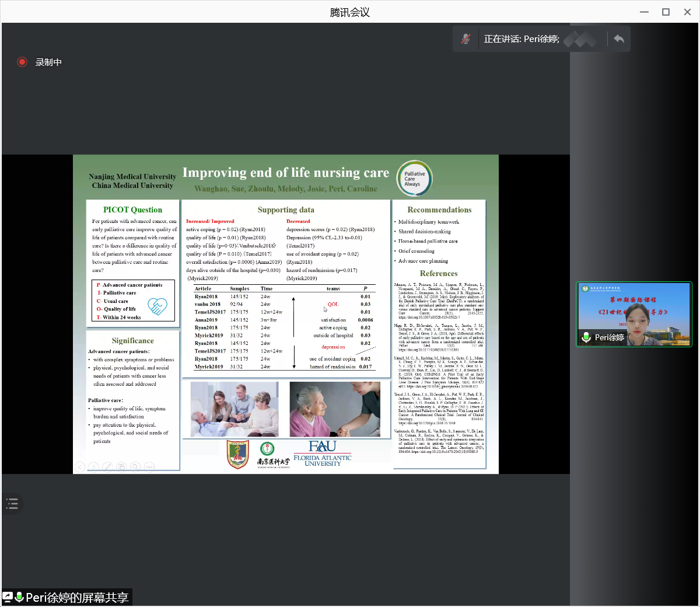Open the list menu icon at left
The width and height of the screenshot is (700, 607).
point(12,504)
